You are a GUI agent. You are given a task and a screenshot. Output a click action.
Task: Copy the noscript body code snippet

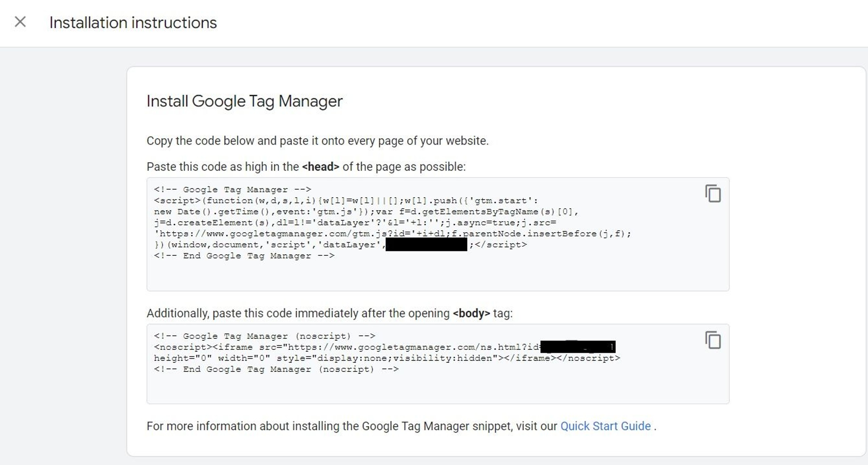click(x=713, y=340)
